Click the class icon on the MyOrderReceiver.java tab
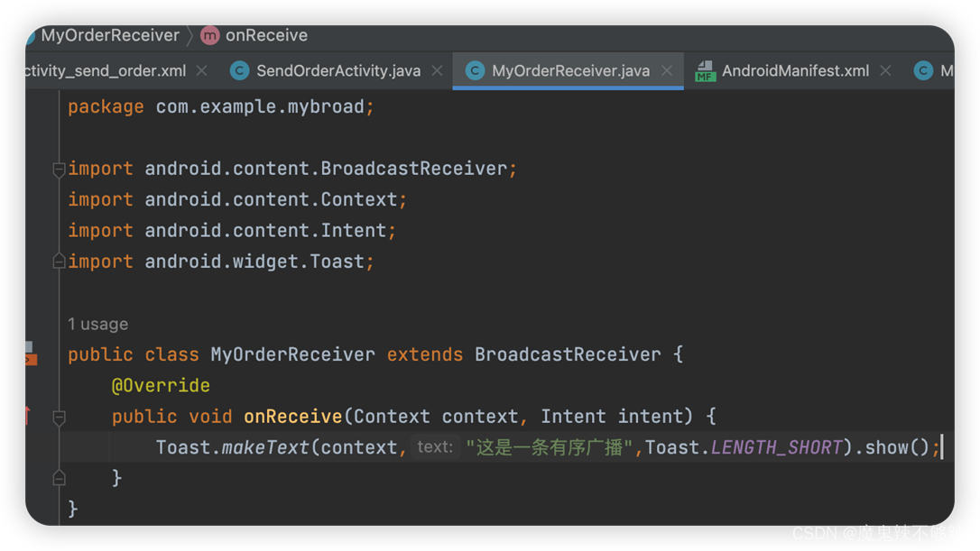The width and height of the screenshot is (980, 551). [x=476, y=69]
